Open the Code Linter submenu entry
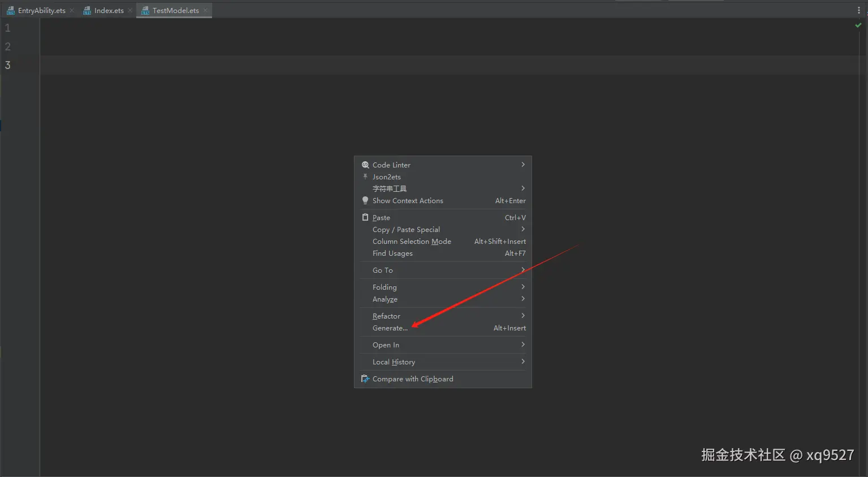Screen dimensions: 868x477 coord(443,165)
